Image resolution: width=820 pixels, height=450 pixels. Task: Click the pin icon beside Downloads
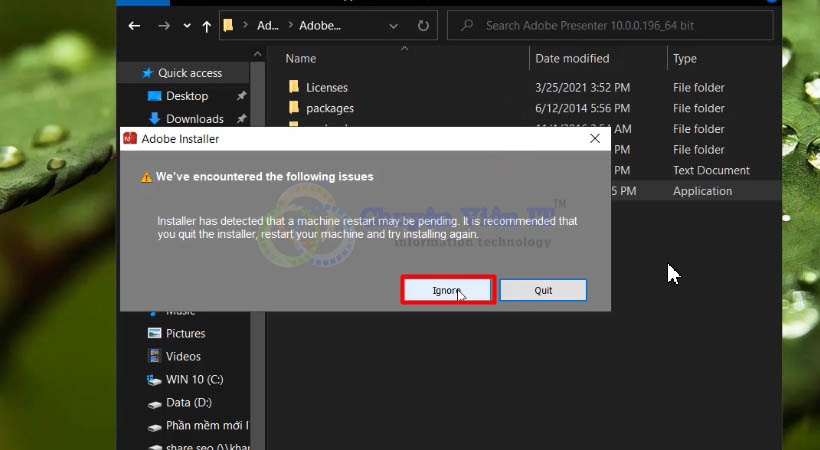pyautogui.click(x=241, y=119)
